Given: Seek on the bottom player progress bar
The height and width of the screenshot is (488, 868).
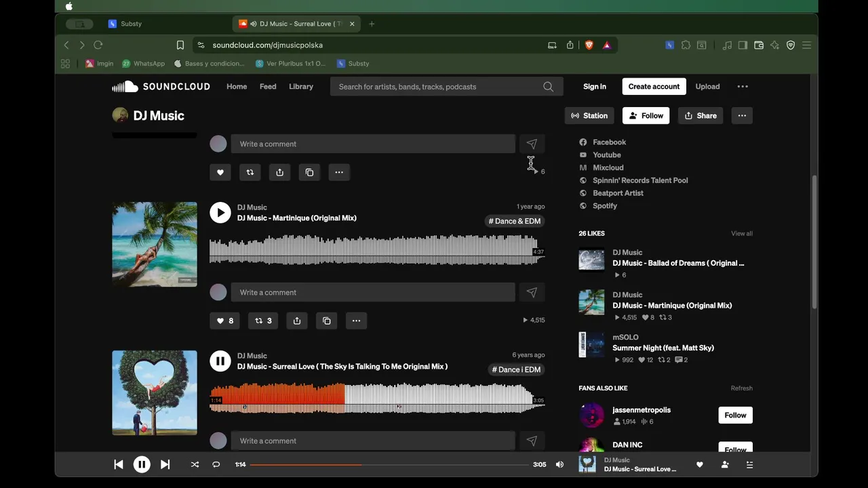Looking at the screenshot, I should point(389,464).
